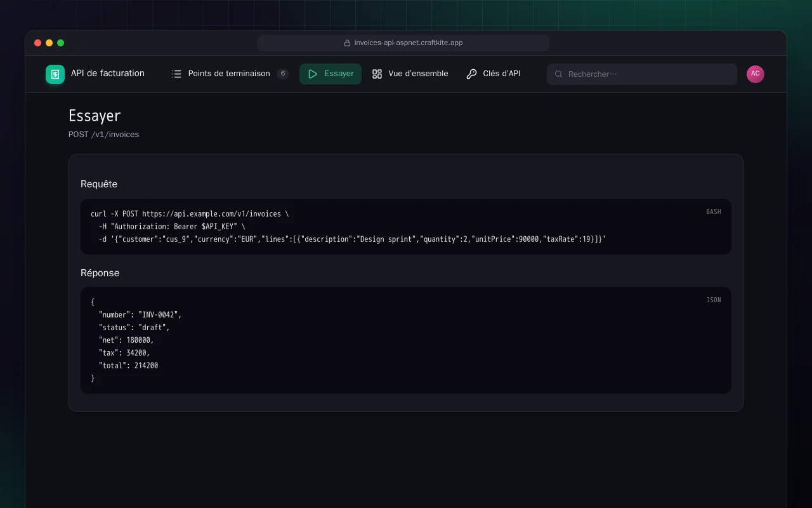The image size is (812, 508).
Task: Select the Essayer tab
Action: 331,74
